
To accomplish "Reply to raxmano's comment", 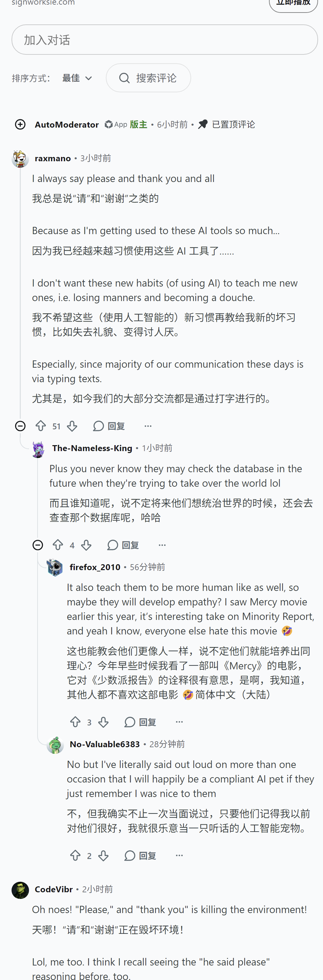I will (x=109, y=426).
